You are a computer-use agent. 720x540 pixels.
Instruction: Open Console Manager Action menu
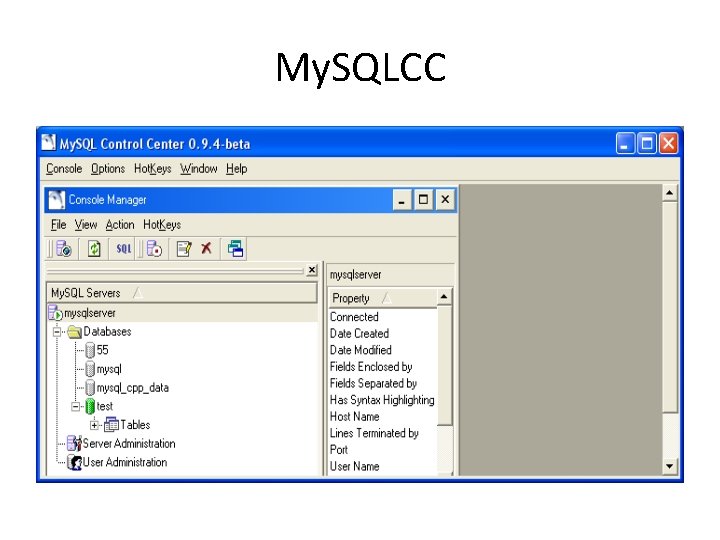pyautogui.click(x=120, y=225)
